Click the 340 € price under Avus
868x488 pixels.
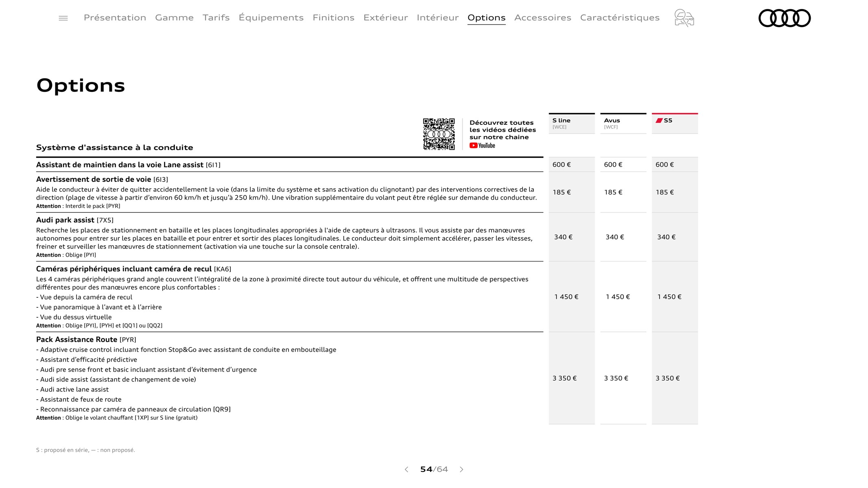(615, 237)
